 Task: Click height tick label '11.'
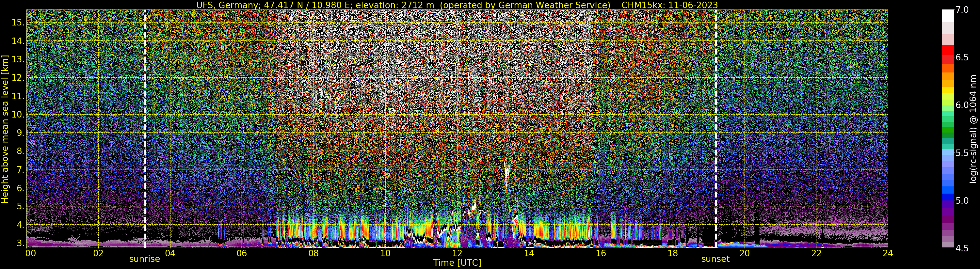pyautogui.click(x=18, y=96)
